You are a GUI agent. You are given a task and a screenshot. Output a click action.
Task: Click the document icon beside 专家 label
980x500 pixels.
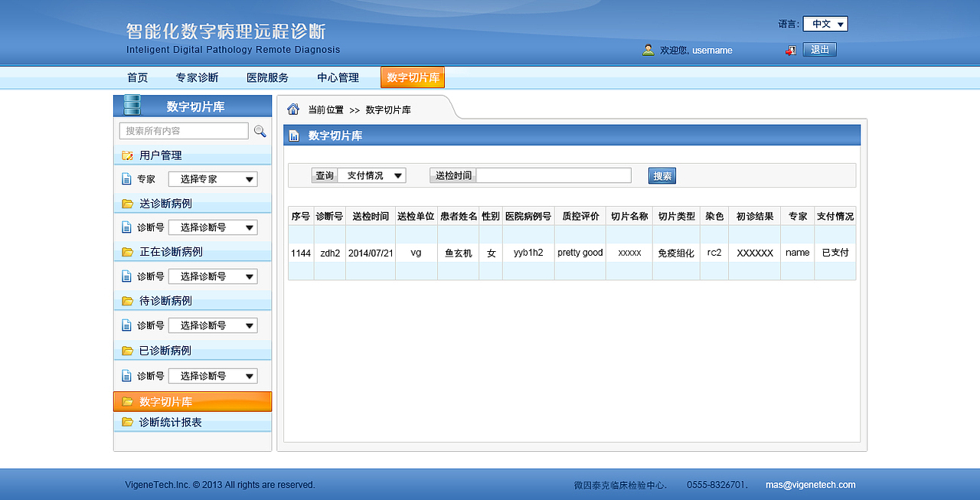point(127,179)
